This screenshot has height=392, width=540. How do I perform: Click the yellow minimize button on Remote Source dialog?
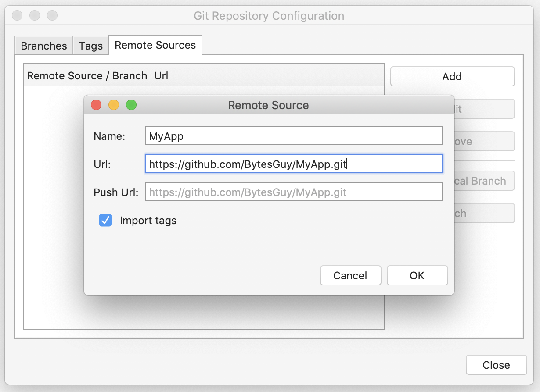[x=113, y=105]
